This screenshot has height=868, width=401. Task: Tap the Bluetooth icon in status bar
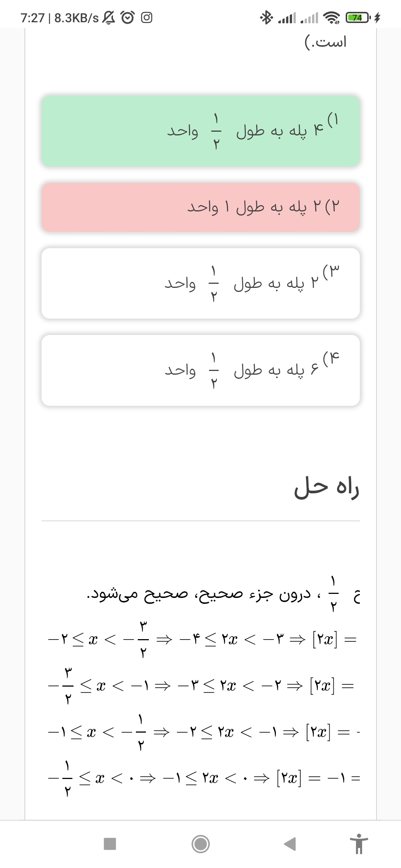click(x=266, y=17)
